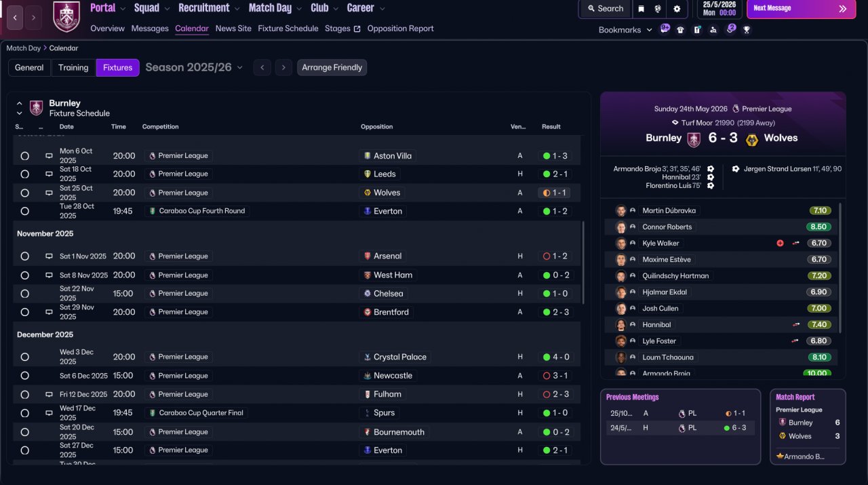Click Martin Dúbravka's player portrait
Viewport: 868px width, 485px height.
[620, 211]
